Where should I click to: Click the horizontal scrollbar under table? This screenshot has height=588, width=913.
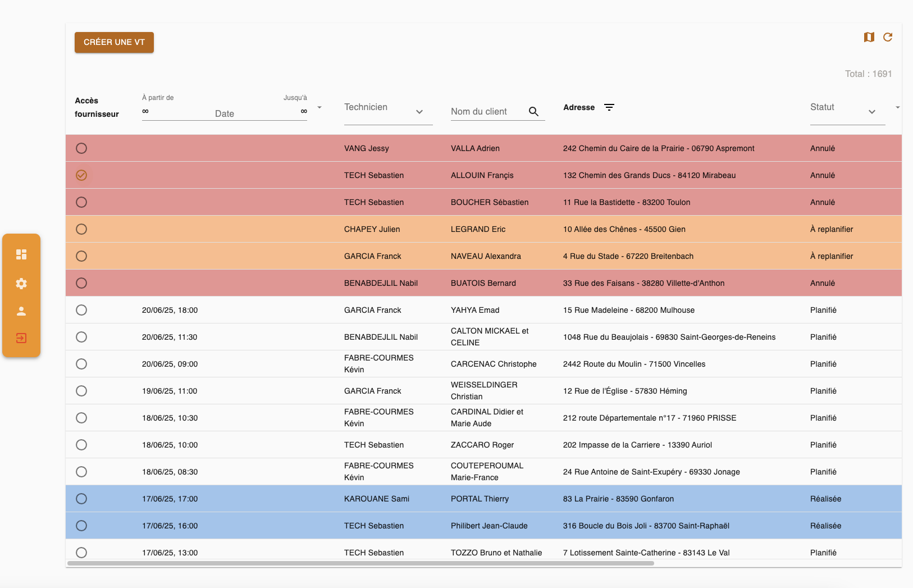point(360,563)
